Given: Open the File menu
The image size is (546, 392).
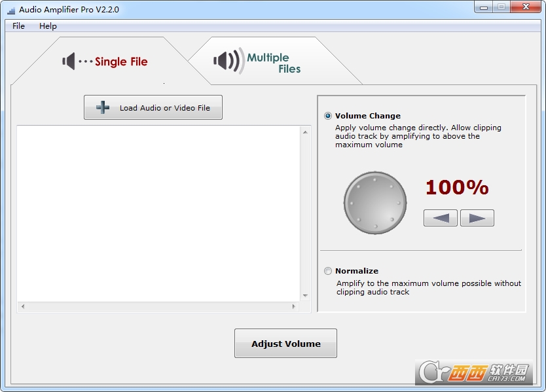Looking at the screenshot, I should coord(18,26).
